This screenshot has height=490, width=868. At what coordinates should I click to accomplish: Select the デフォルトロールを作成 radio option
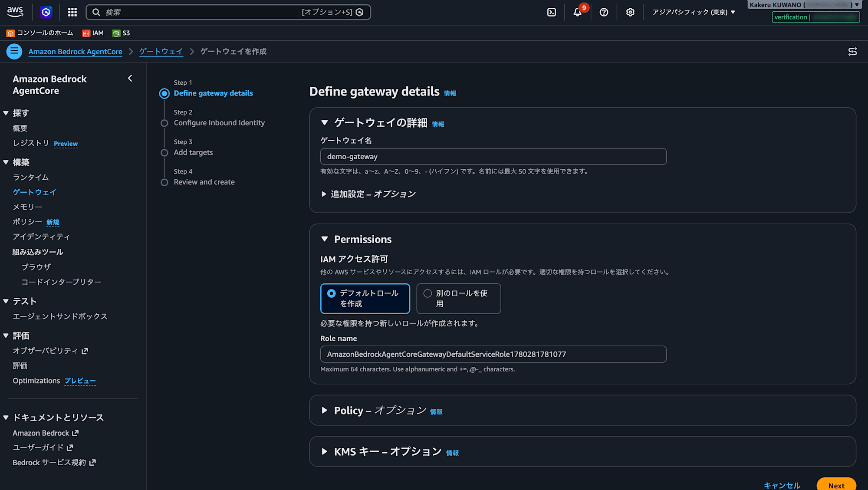pos(365,299)
